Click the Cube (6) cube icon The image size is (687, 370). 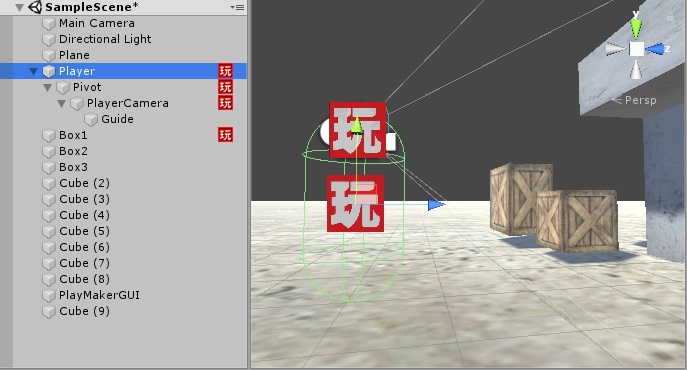tap(49, 247)
